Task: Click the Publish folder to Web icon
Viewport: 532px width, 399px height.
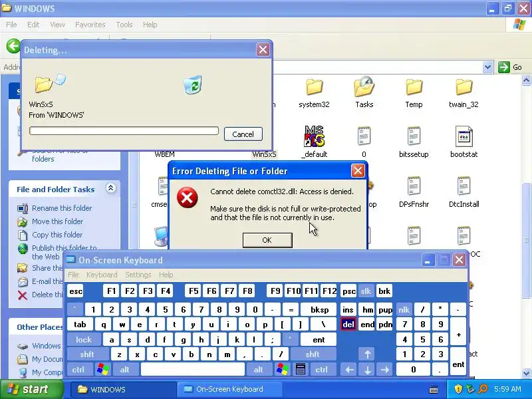Action: (x=23, y=249)
